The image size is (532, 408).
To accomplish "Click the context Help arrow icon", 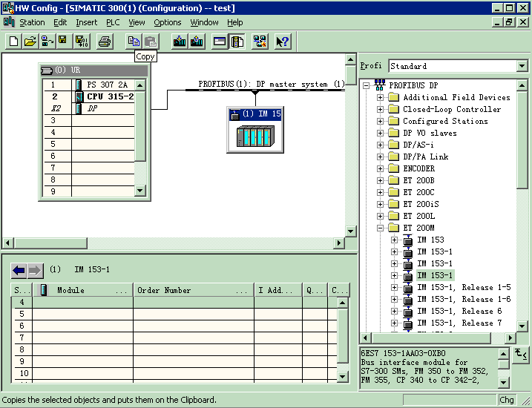I will point(283,42).
